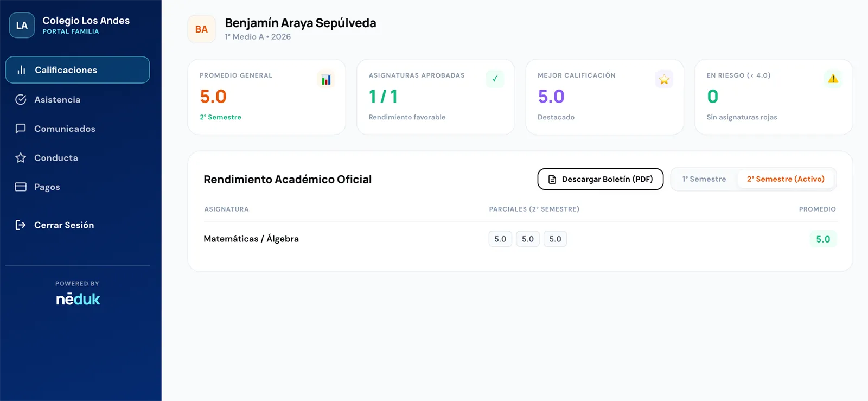Click the 1° Medio A • 2026 subtitle

258,37
